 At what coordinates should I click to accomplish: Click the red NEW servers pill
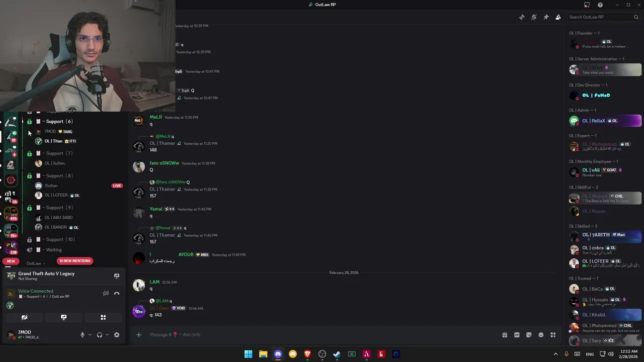click(11, 261)
